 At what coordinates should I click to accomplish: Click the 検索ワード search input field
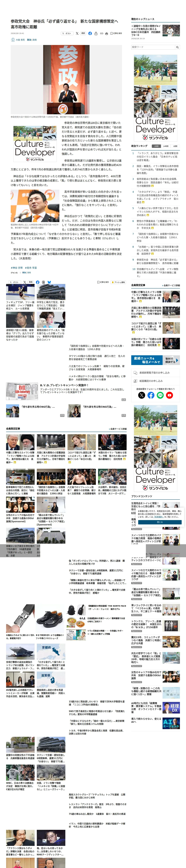coord(153,47)
